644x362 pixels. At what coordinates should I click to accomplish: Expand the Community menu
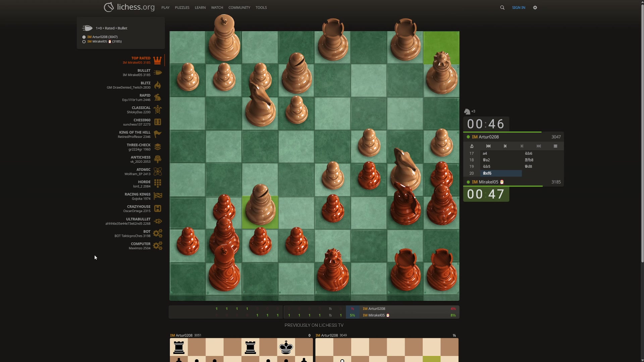click(239, 7)
